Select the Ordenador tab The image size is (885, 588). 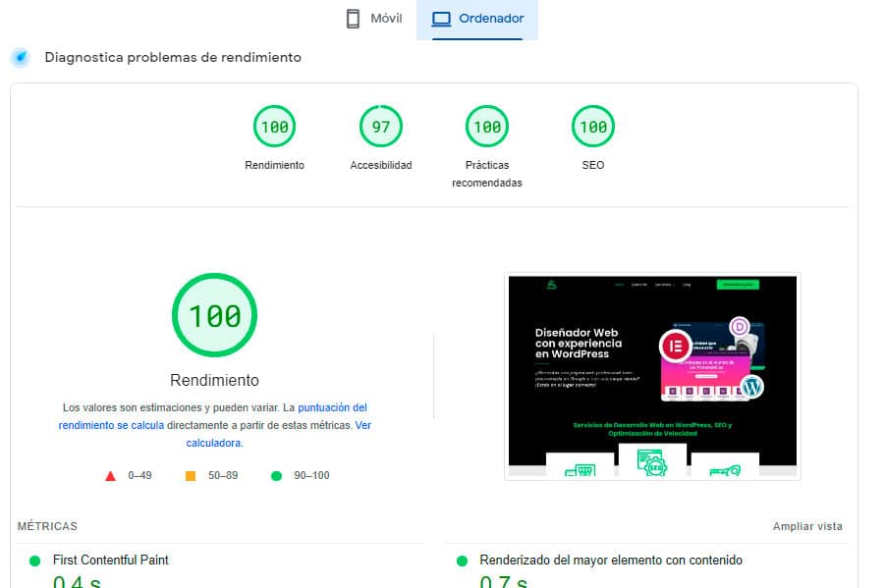tap(478, 19)
